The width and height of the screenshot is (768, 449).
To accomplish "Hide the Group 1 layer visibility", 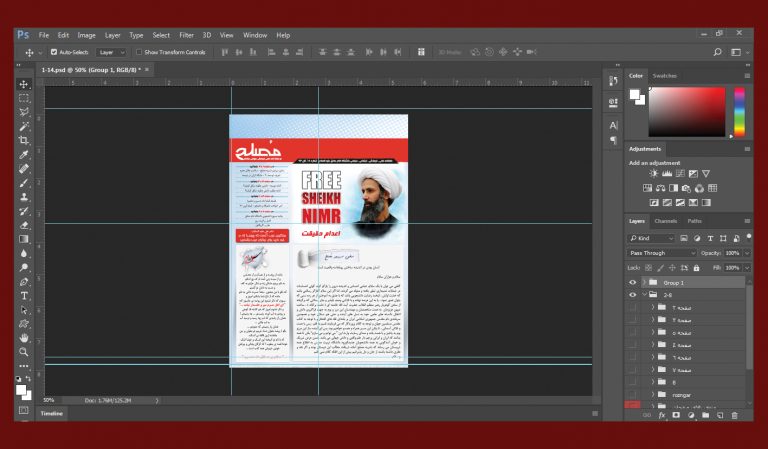I will pos(632,283).
